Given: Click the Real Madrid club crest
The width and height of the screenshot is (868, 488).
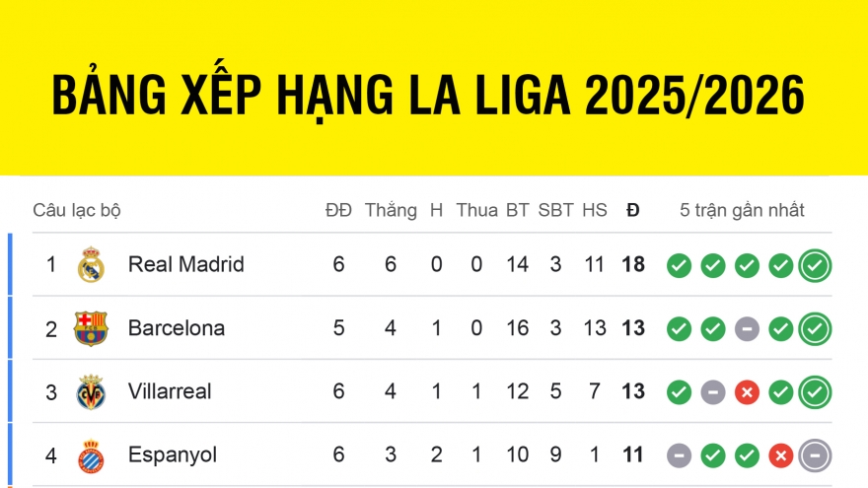Looking at the screenshot, I should 91,265.
